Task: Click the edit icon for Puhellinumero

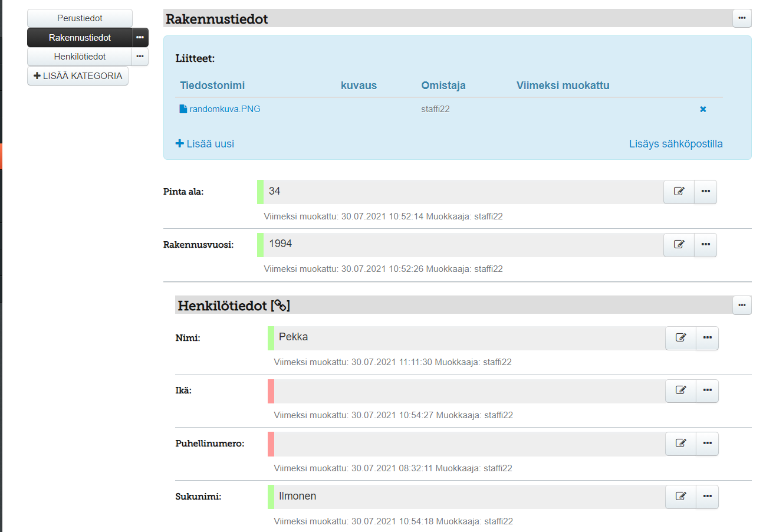Action: coord(680,444)
